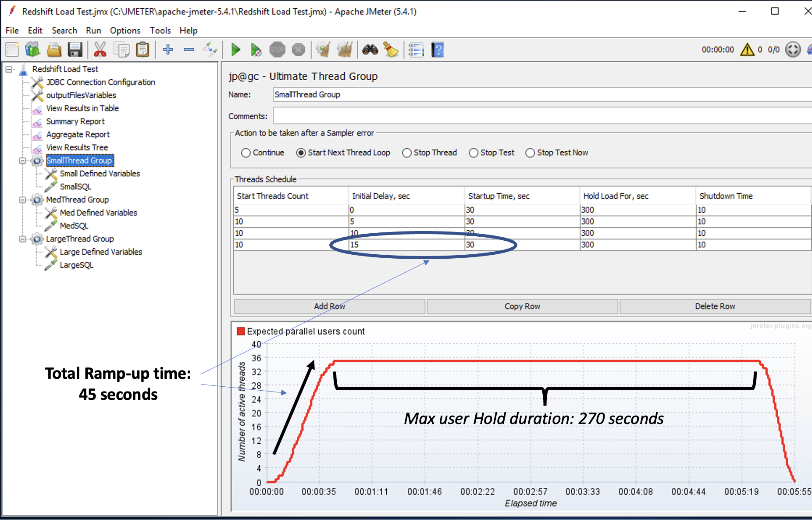Select the Stop Thread radio option

click(407, 153)
